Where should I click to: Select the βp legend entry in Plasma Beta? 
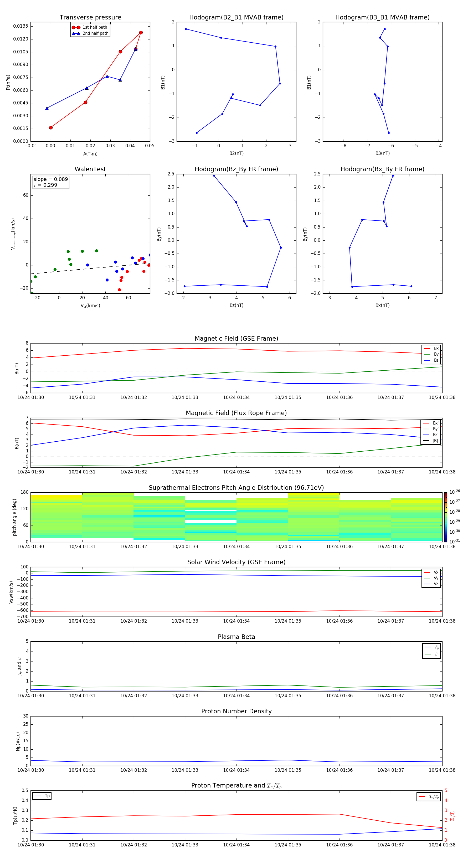[431, 647]
